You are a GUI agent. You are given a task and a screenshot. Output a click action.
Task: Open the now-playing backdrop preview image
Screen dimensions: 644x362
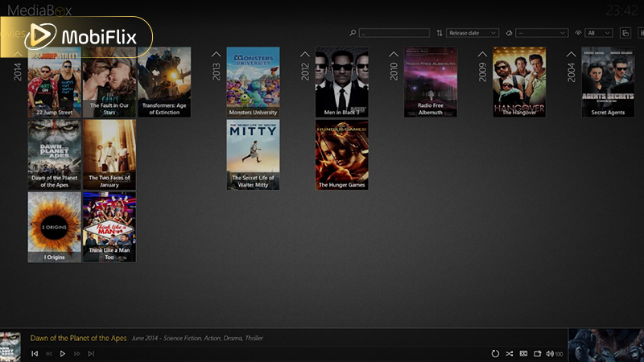[x=606, y=345]
